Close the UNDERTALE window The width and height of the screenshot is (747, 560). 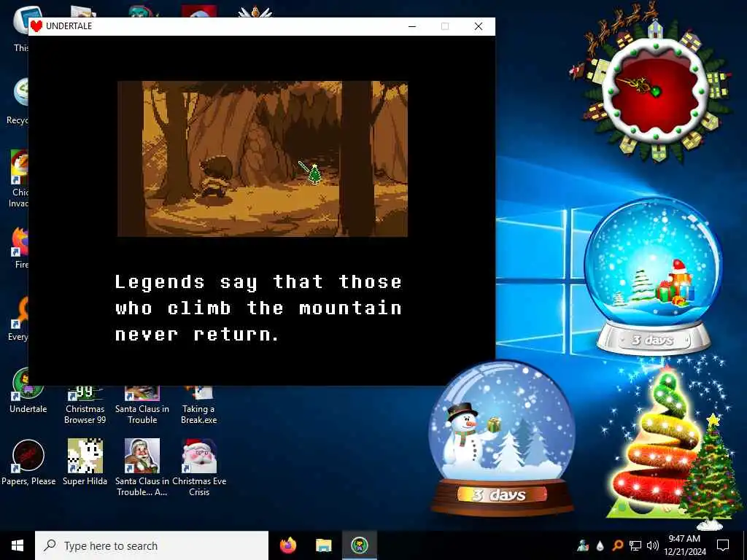tap(479, 26)
